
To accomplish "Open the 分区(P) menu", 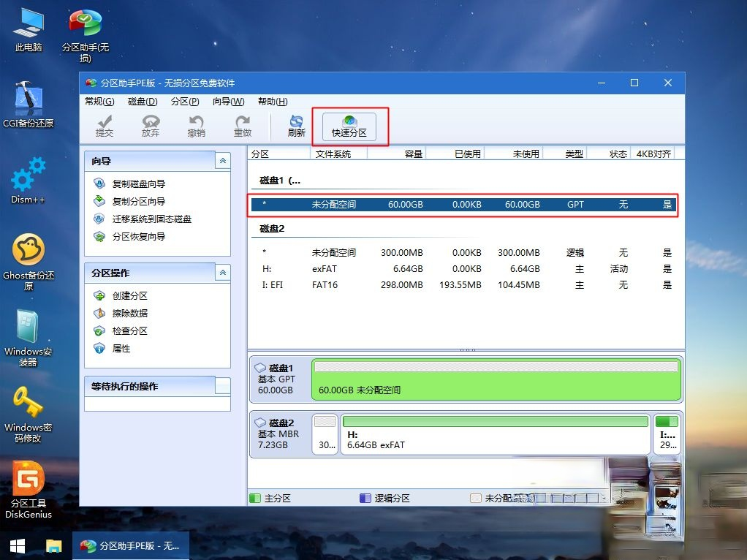I will (185, 102).
